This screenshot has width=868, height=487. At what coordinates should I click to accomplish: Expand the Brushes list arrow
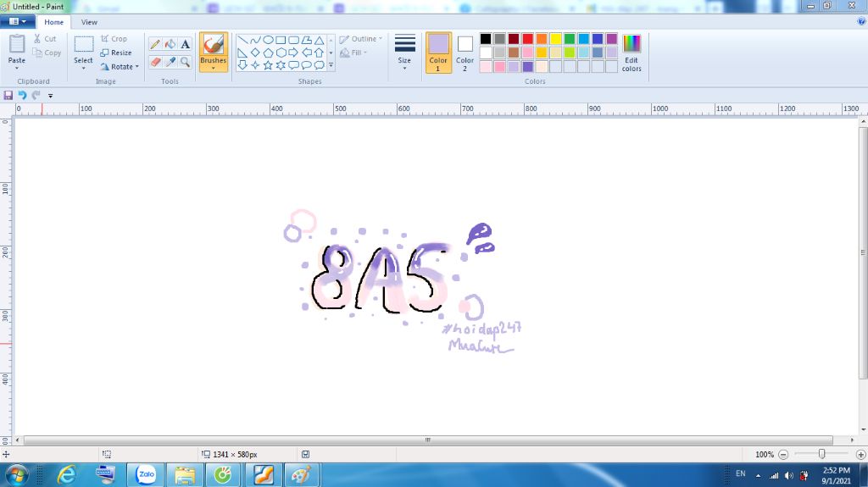pyautogui.click(x=213, y=68)
